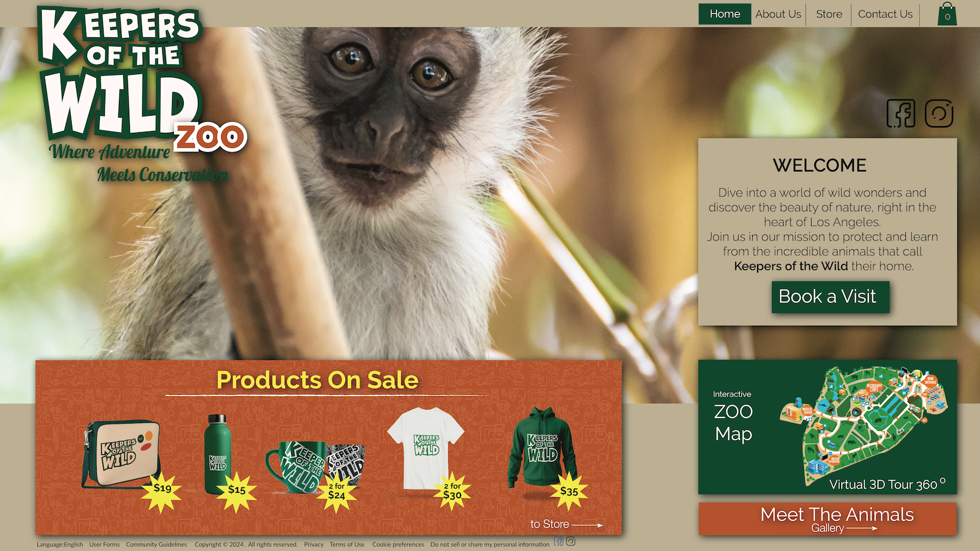This screenshot has width=980, height=551.
Task: Click the Book a Visit button
Action: (830, 297)
